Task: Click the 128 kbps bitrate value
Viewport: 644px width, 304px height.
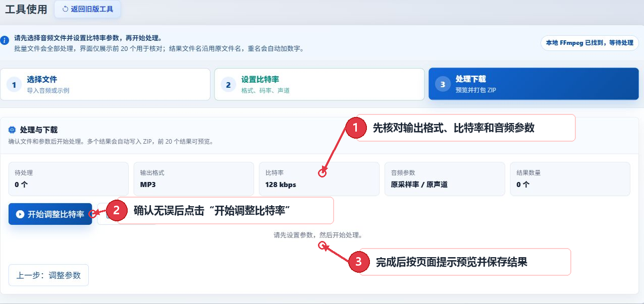Action: point(281,185)
